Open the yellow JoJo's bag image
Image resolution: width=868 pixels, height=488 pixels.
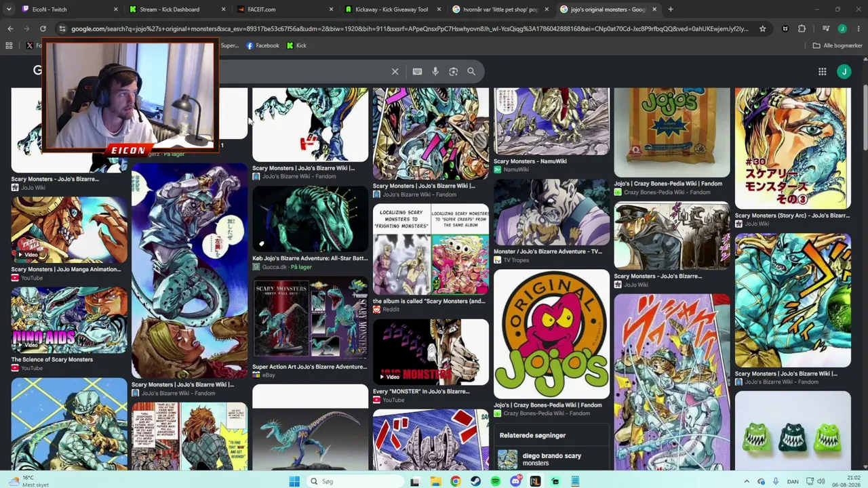click(x=672, y=132)
